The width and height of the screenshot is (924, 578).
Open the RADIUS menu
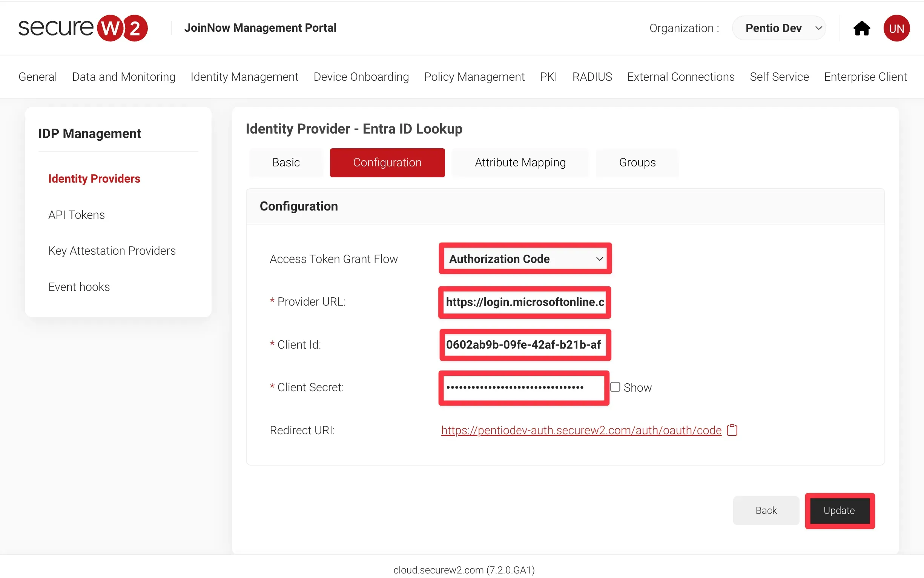592,77
